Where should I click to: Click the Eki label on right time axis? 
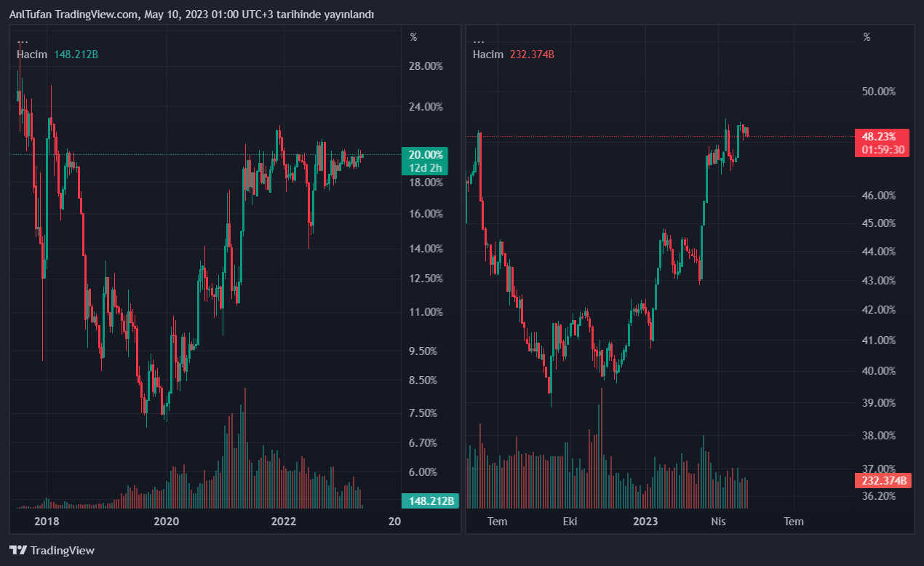pos(571,521)
